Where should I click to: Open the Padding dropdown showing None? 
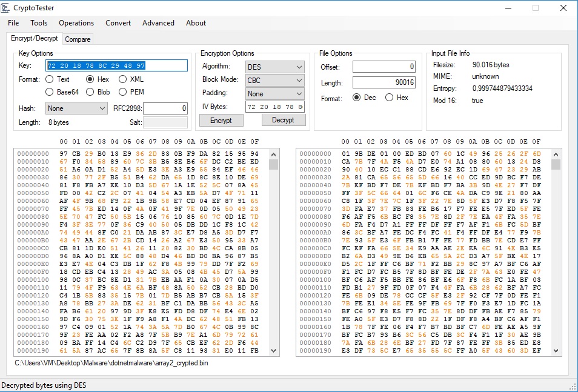click(x=275, y=94)
